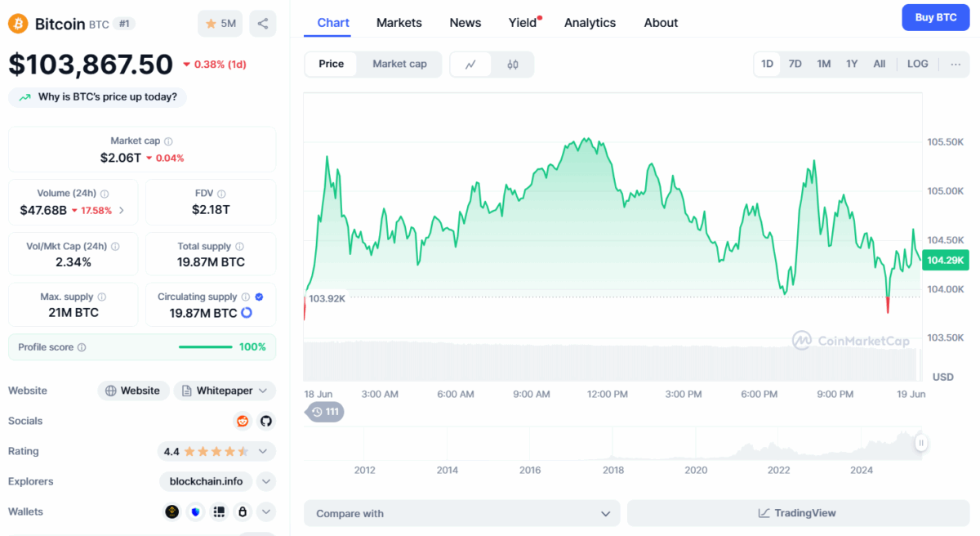Open the Reddit social link

(243, 421)
